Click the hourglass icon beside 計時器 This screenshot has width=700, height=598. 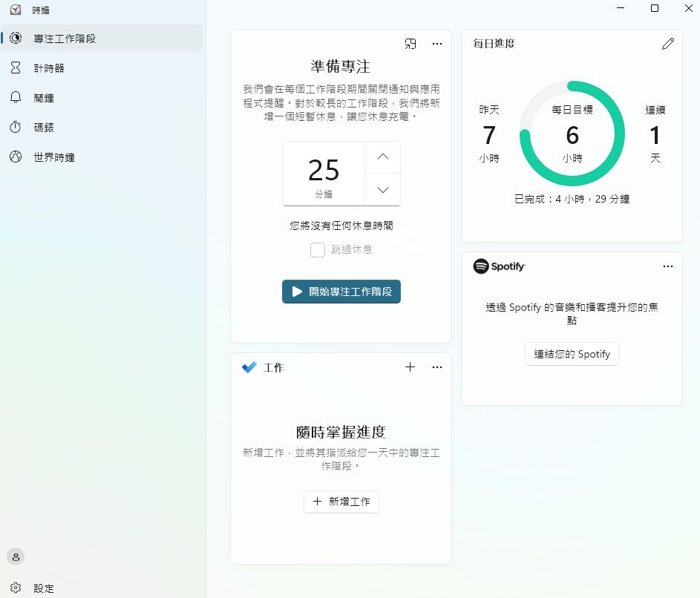coord(16,68)
